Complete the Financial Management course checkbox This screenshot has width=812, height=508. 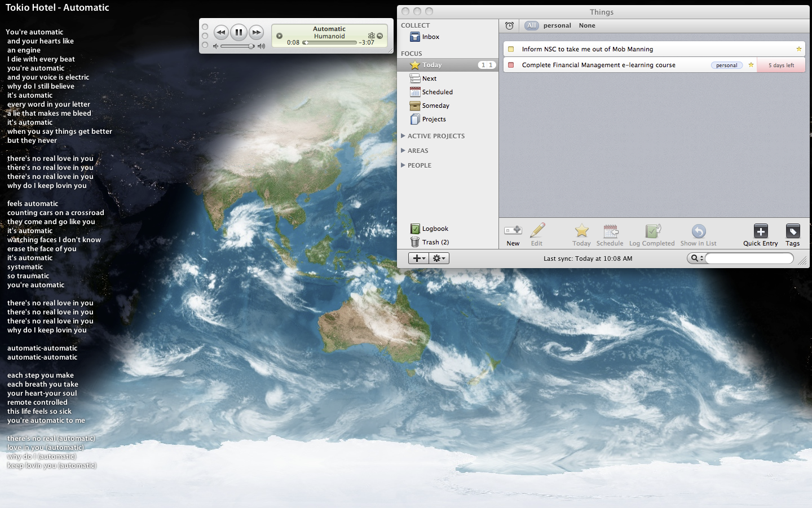coord(511,65)
